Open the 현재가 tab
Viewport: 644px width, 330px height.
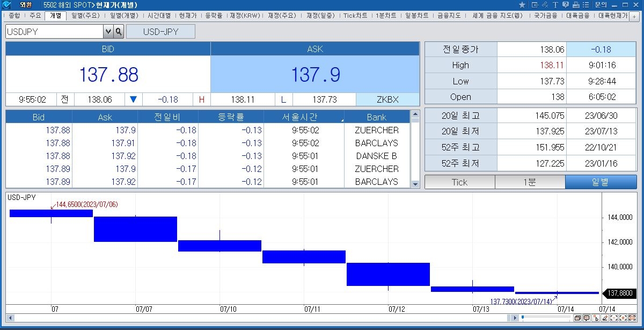pos(188,16)
